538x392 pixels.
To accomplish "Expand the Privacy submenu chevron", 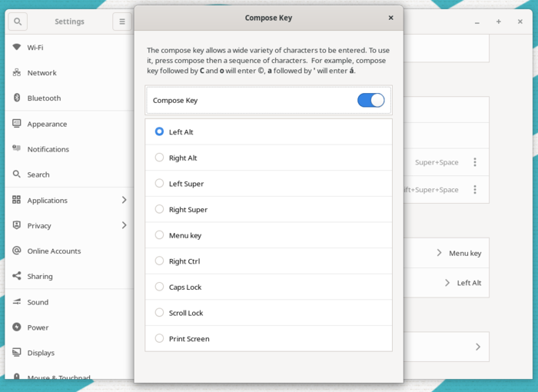I will click(125, 225).
